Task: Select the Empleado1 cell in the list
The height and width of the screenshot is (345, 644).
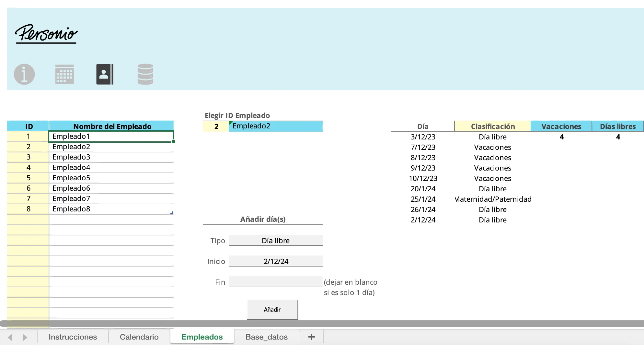Action: (x=111, y=137)
